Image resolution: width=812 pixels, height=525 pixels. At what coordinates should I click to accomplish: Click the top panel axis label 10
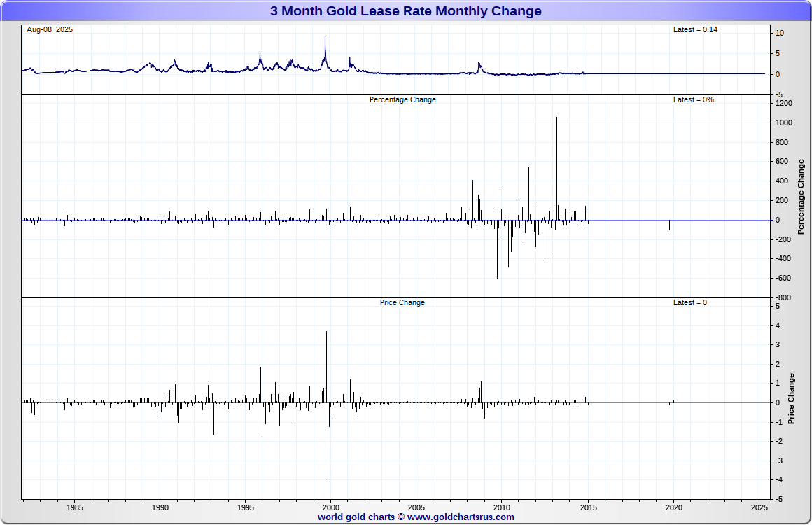tap(780, 33)
